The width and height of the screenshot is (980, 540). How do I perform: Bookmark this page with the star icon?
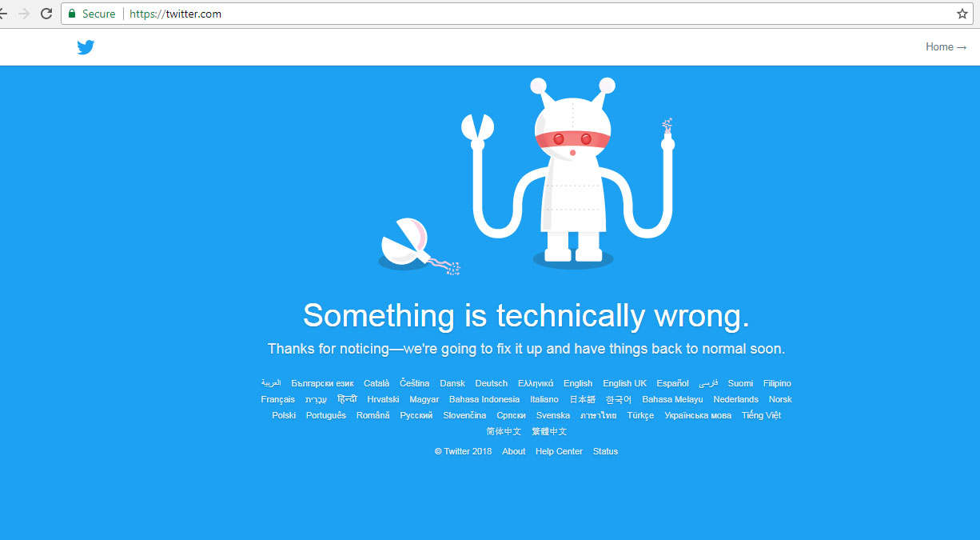coord(962,14)
